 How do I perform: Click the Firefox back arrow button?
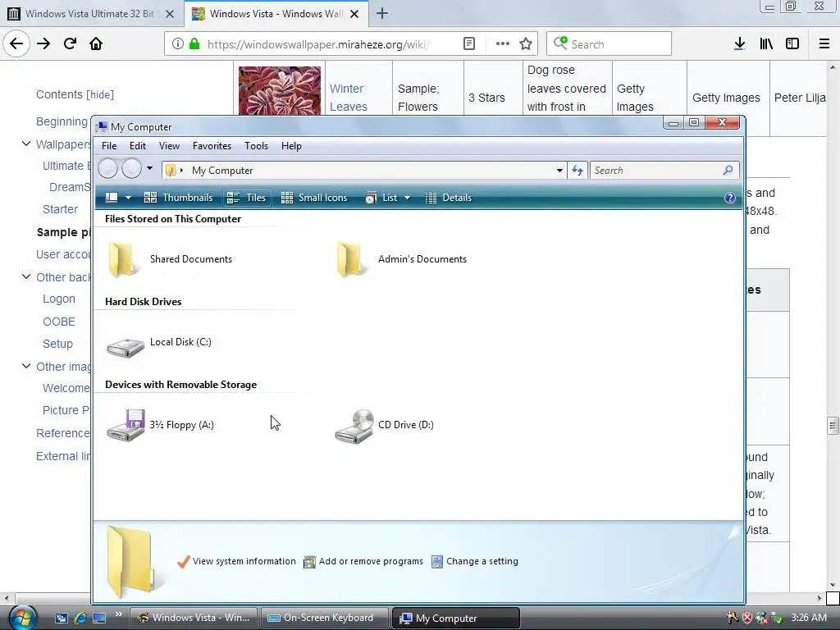(x=16, y=43)
